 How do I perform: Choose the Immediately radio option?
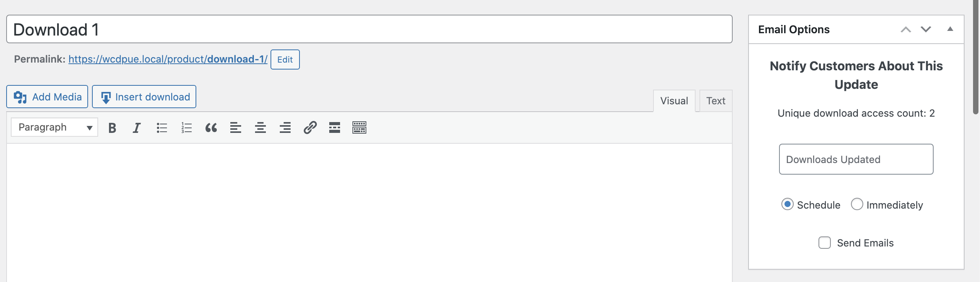pyautogui.click(x=857, y=204)
